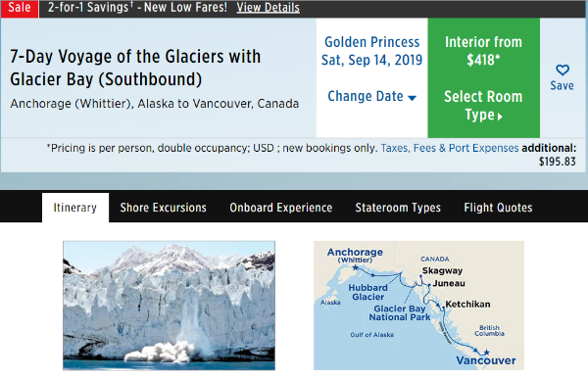
Task: Click the Sat, Sep 14, 2019 date
Action: pyautogui.click(x=372, y=60)
